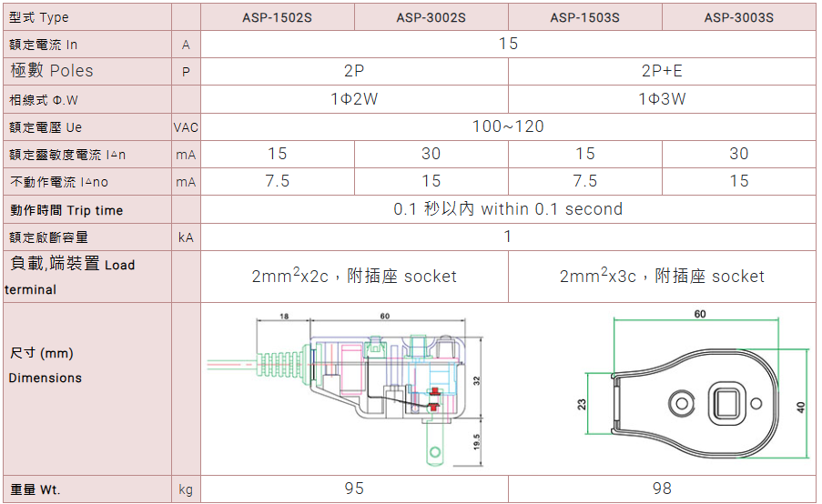Click the 2mm²x2c socket load terminal cell
The width and height of the screenshot is (822, 504).
[x=354, y=276]
